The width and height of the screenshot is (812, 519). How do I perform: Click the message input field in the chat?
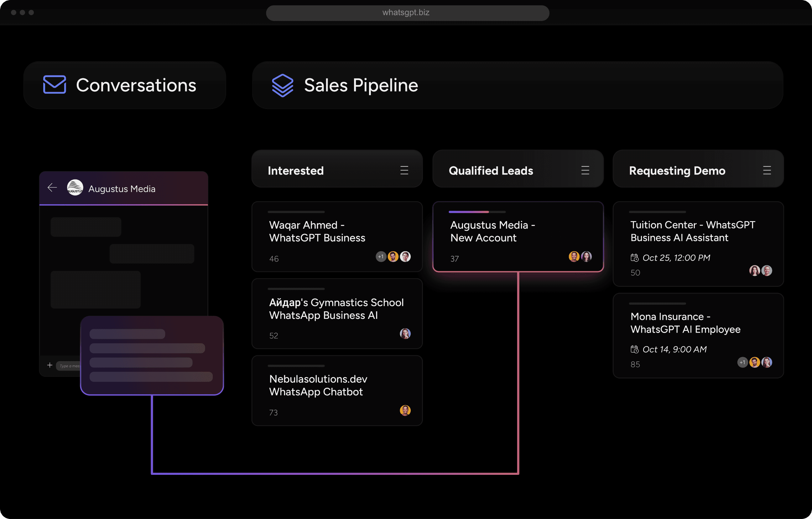tap(71, 365)
